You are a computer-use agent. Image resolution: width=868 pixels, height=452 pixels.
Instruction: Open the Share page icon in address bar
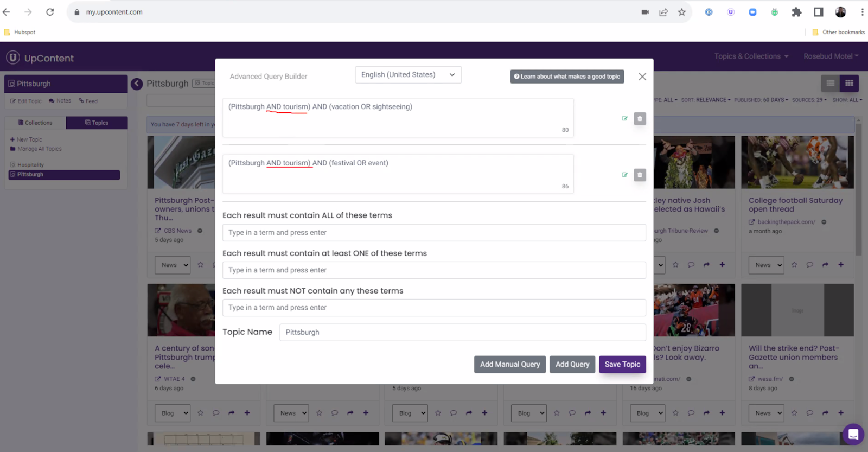point(663,12)
